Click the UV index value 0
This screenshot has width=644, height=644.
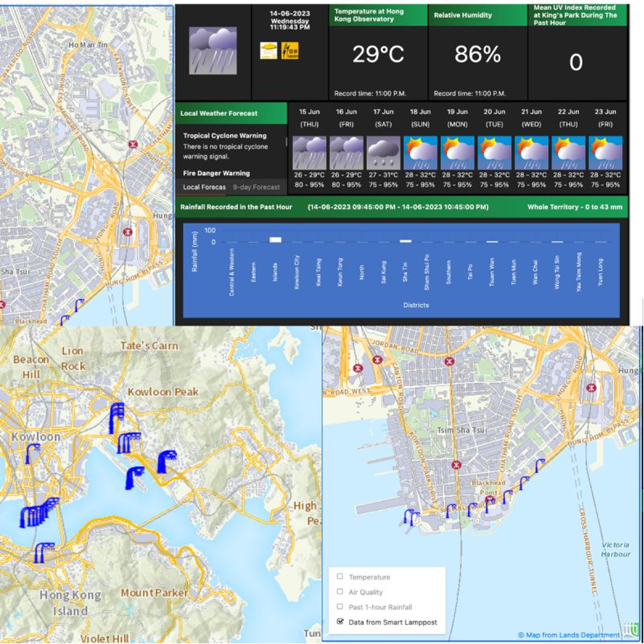coord(576,62)
